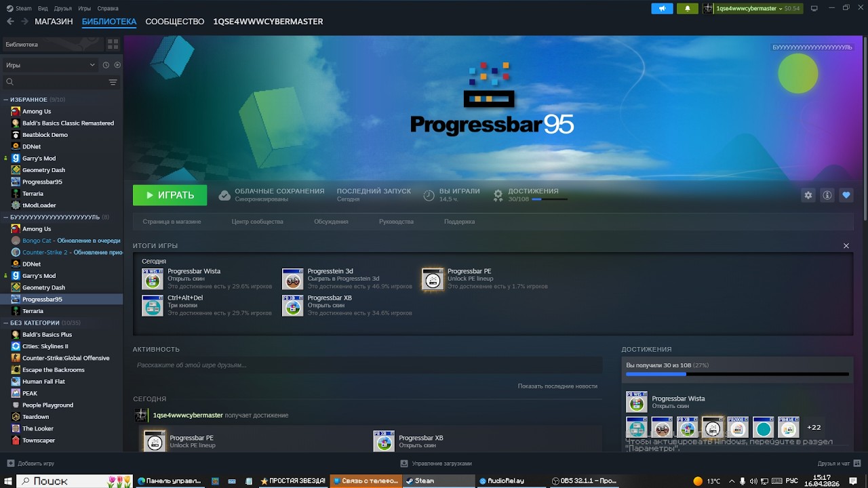This screenshot has height=488, width=868.
Task: Open game info icon next to the gear
Action: coord(827,195)
